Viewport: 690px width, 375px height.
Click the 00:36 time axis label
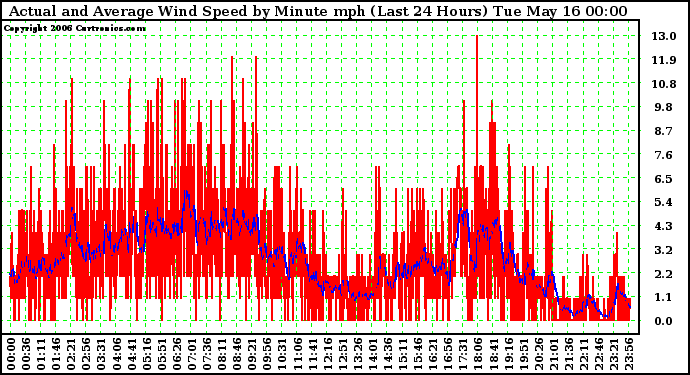pos(26,354)
